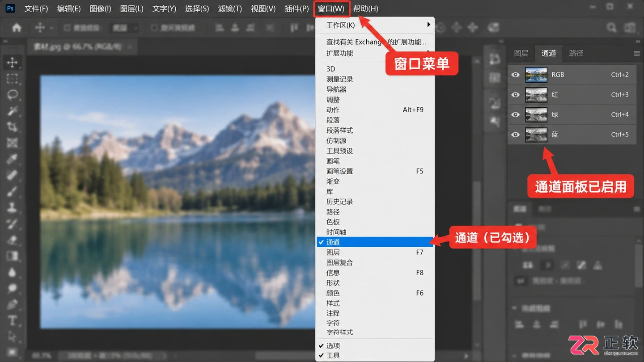Screen dimensions: 644x362
Task: Switch to the 图层 panel tab
Action: point(521,53)
